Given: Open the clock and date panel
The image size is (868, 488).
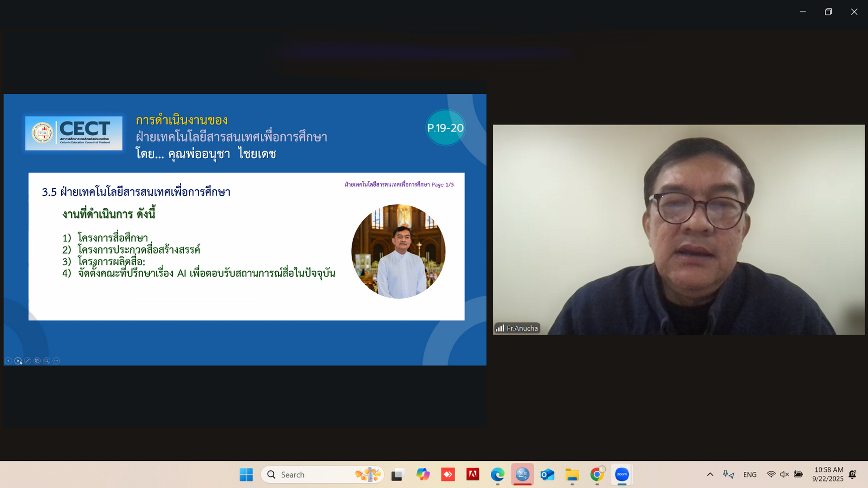Looking at the screenshot, I should [x=827, y=474].
